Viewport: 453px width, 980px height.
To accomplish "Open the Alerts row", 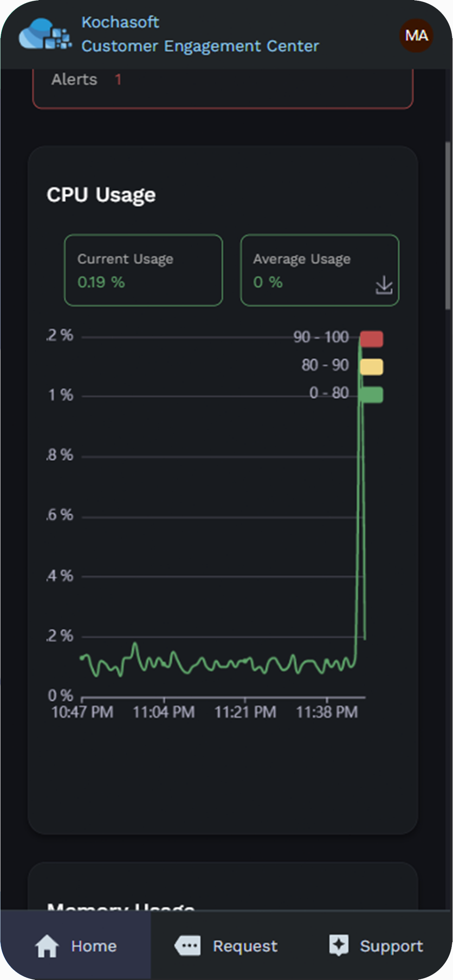I will coord(74,80).
